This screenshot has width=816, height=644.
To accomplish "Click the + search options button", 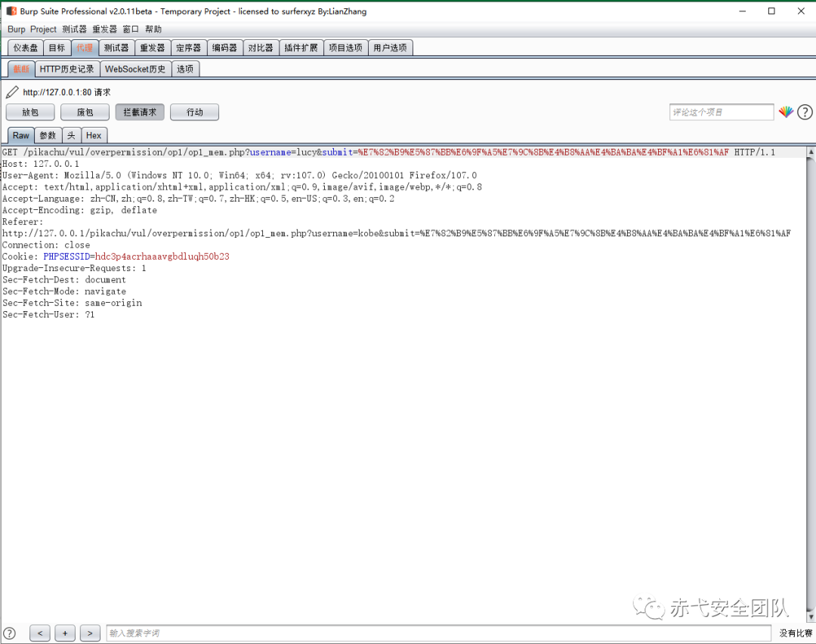I will pyautogui.click(x=65, y=633).
